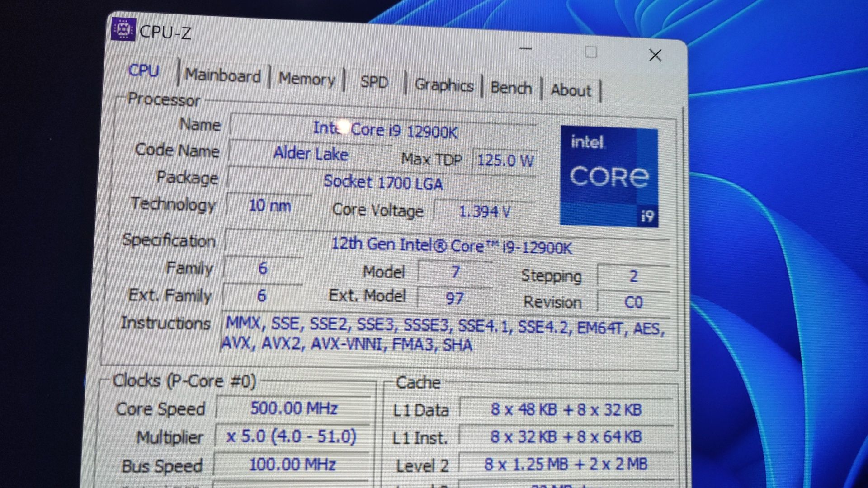Click the Clocks (P-Core #0) group label
Image resolution: width=868 pixels, height=488 pixels.
tap(184, 381)
